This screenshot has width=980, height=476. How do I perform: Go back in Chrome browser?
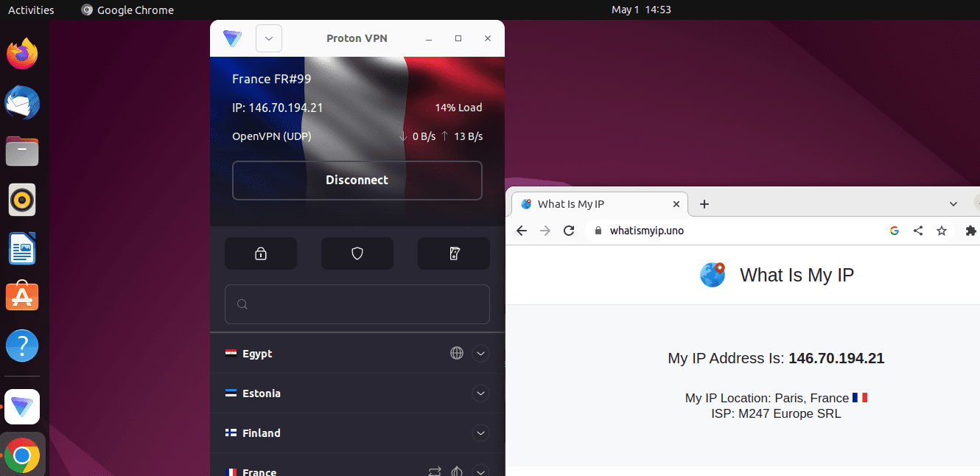pos(522,231)
